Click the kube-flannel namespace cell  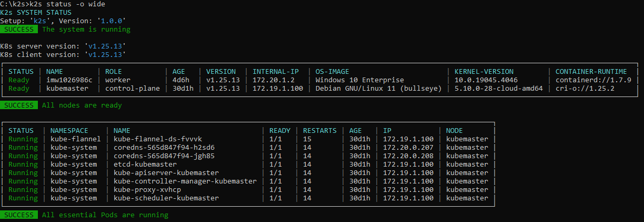click(76, 139)
